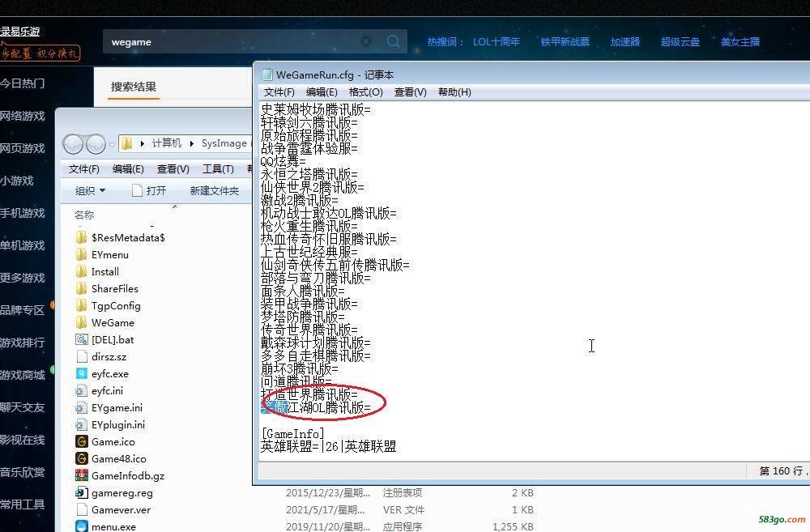Click the Explorer back arrow button
810x532 pixels.
73,144
